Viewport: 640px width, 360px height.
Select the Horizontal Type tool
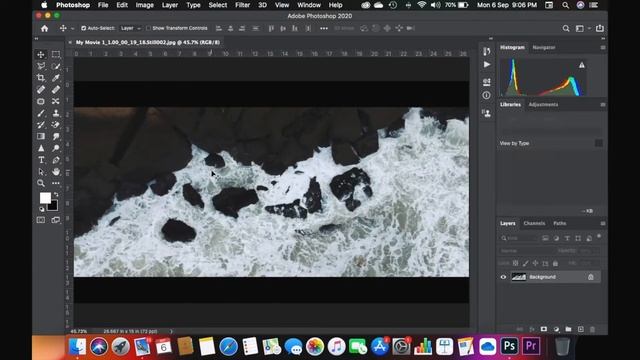pos(41,160)
